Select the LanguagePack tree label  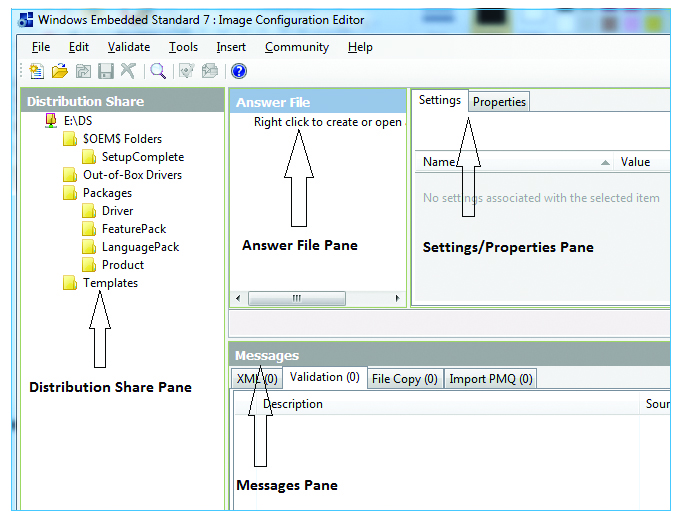[x=140, y=247]
